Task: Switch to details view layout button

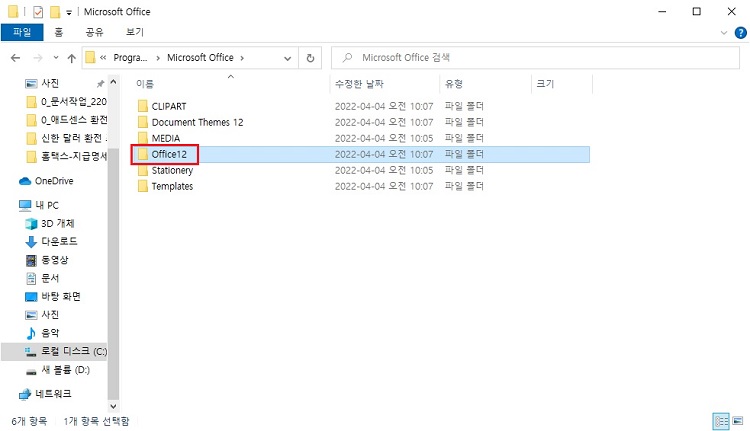Action: coord(721,421)
